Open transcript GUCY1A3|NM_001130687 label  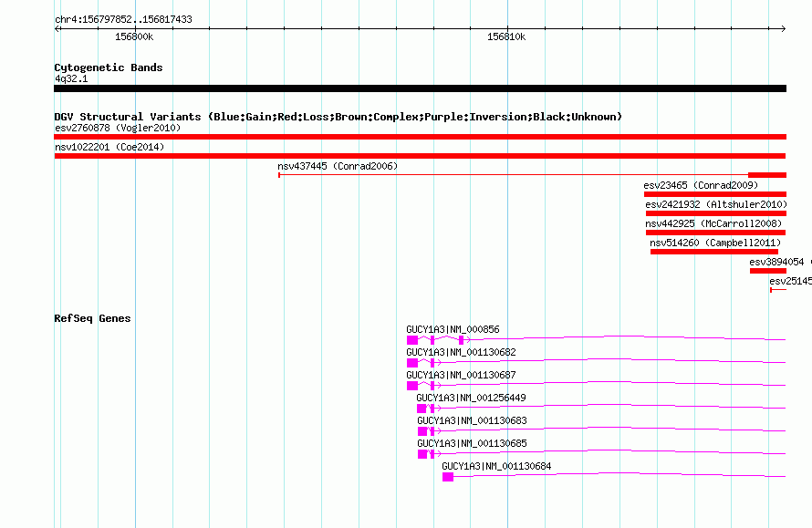[461, 375]
